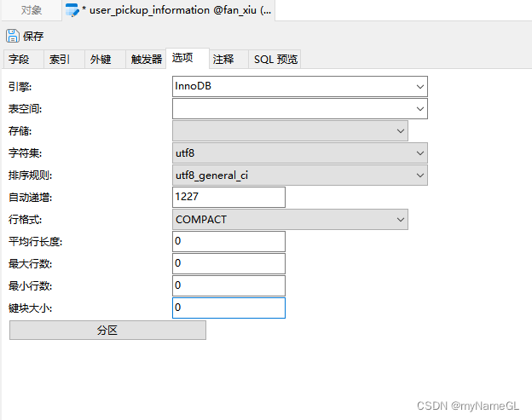This screenshot has height=420, width=532.
Task: Click the 排序规则: label
Action: [x=30, y=175]
